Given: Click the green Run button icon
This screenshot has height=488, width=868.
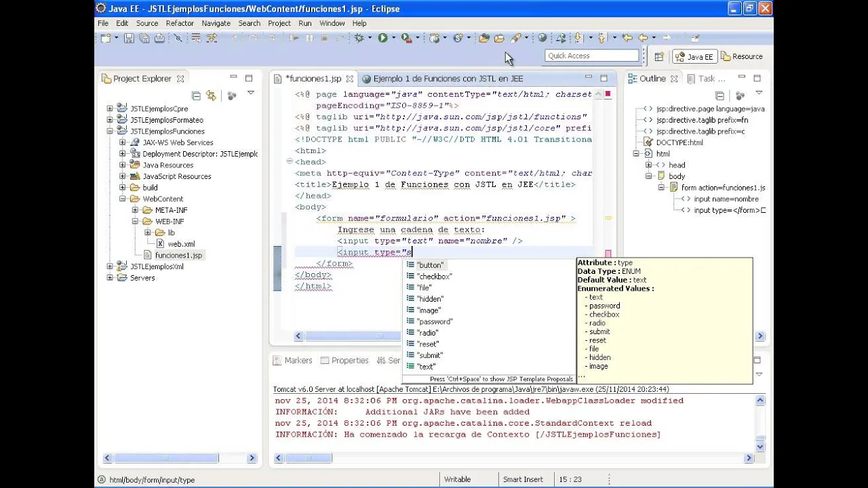Looking at the screenshot, I should coord(382,39).
